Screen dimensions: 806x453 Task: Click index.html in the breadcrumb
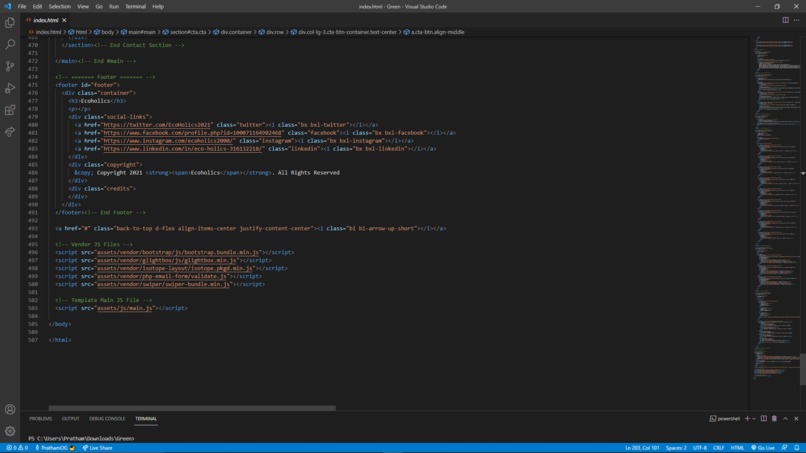tap(48, 32)
